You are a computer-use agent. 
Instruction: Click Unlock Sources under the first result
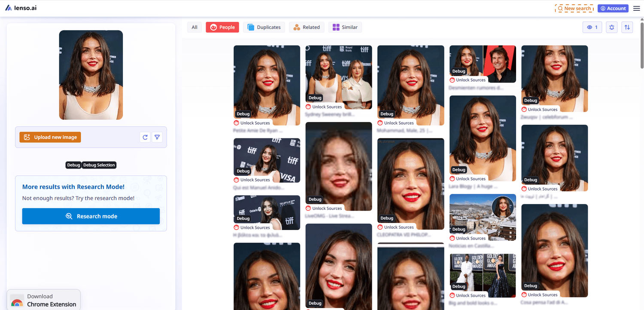coord(255,123)
